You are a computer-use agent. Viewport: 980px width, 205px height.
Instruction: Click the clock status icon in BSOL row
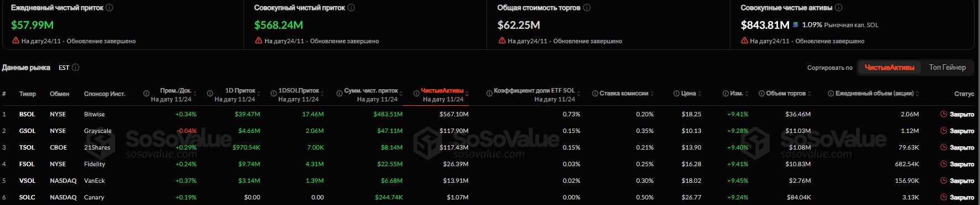(943, 114)
